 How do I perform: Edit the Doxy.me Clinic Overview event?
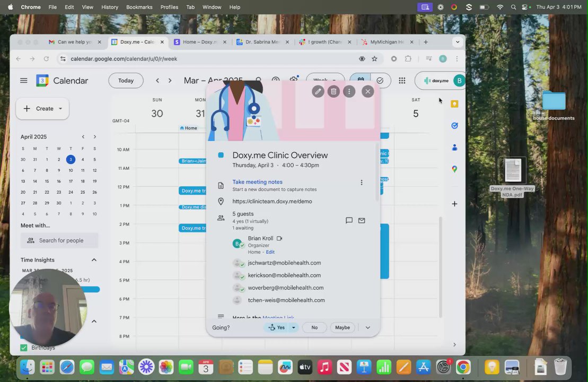pyautogui.click(x=318, y=91)
